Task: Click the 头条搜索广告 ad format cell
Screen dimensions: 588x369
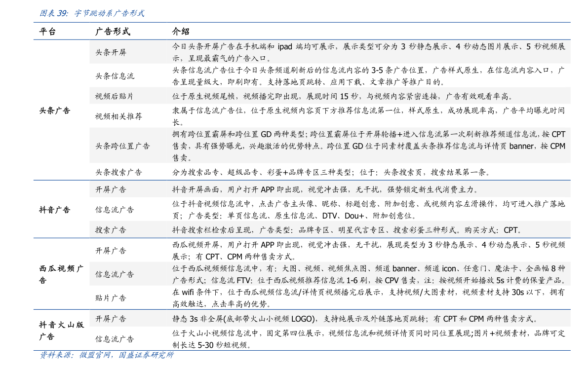Action: [118, 172]
